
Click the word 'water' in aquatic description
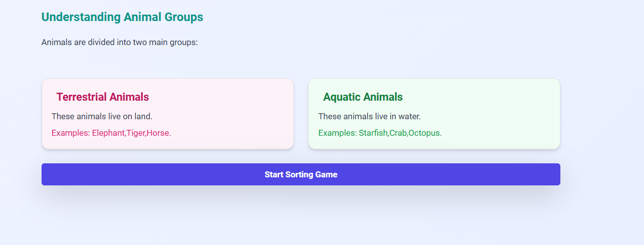point(409,116)
